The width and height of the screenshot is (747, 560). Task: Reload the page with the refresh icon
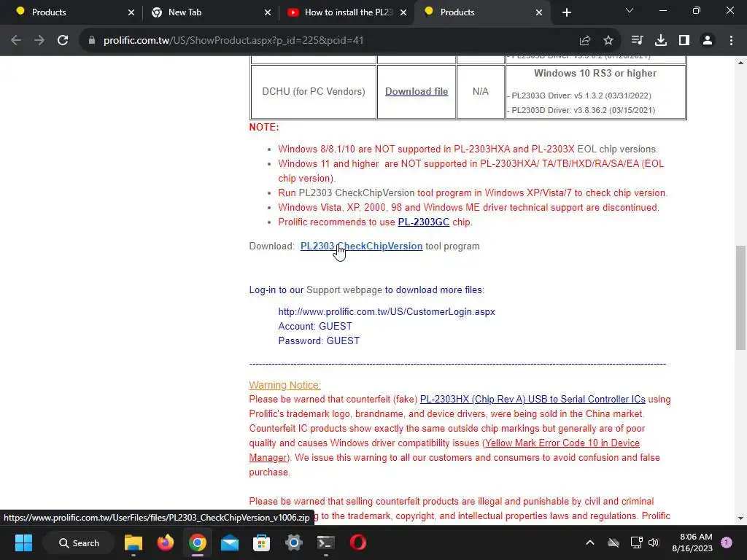click(x=63, y=41)
